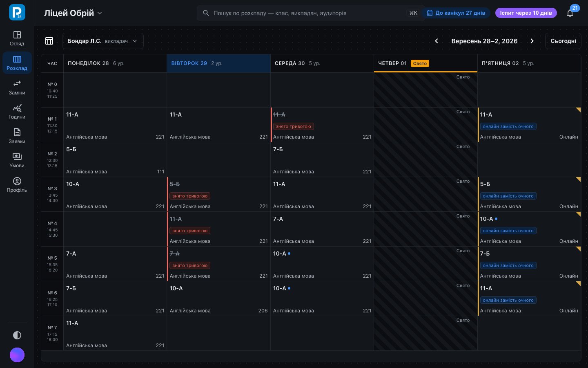This screenshot has width=588, height=368.
Task: Open Wednesday lesson 4 class 7-А
Action: [322, 229]
